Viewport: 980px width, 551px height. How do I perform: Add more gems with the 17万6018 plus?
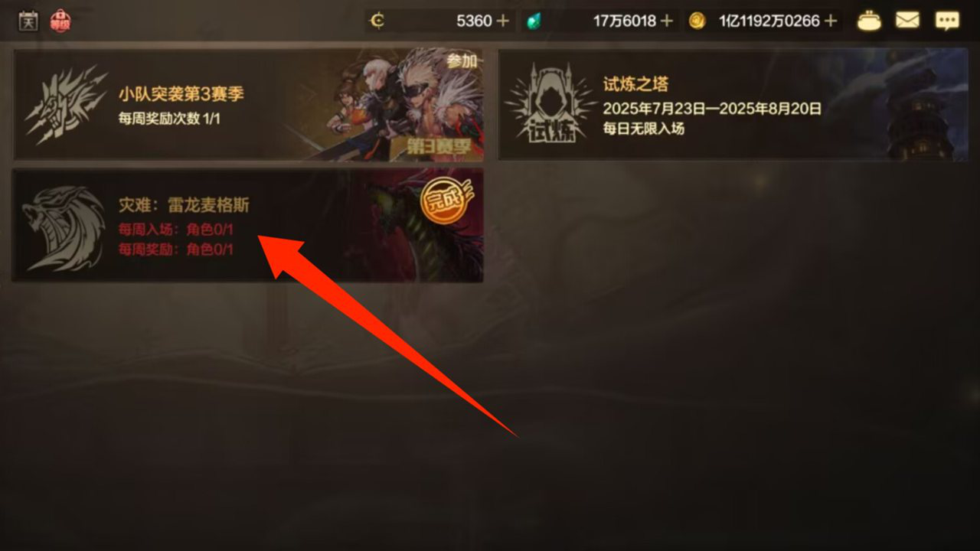pos(667,21)
